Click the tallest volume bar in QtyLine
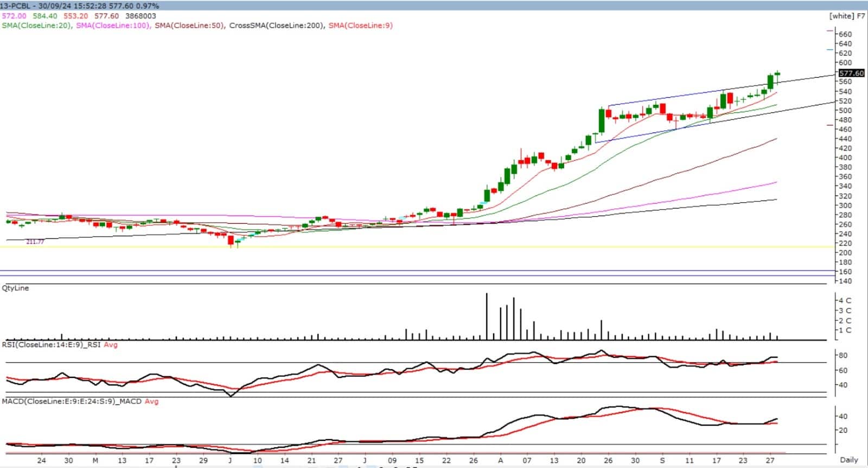 click(487, 316)
